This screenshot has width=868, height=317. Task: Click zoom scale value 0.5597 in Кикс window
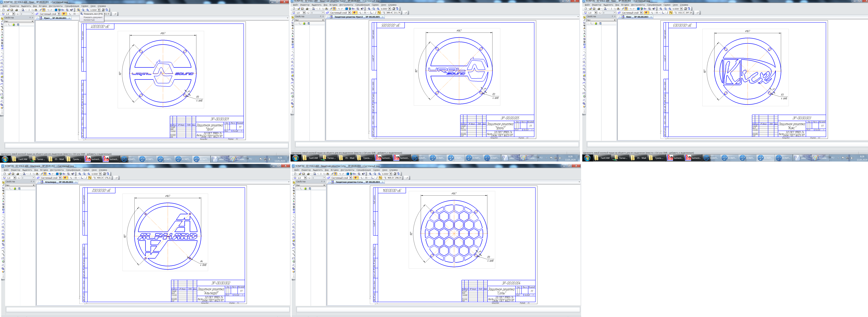pyautogui.click(x=676, y=9)
